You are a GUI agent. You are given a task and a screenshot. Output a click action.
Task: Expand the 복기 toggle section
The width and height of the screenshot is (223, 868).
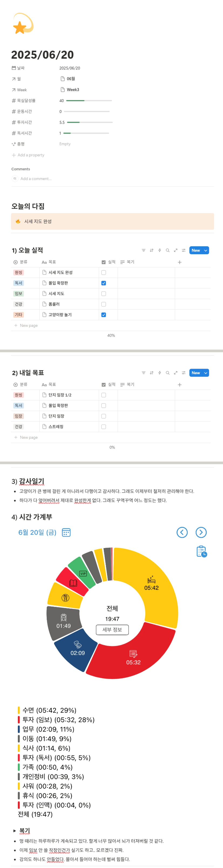[x=14, y=831]
